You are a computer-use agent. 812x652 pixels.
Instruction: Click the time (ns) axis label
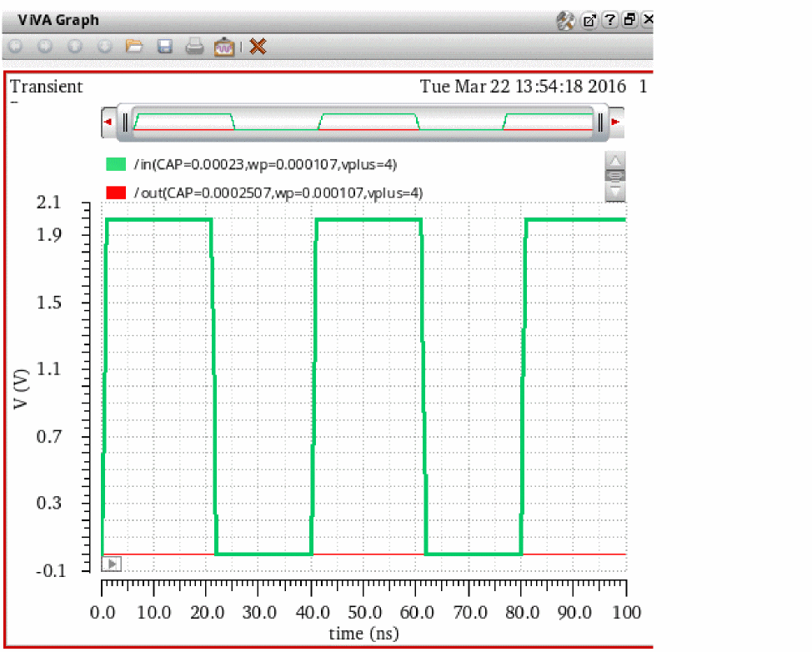[364, 634]
